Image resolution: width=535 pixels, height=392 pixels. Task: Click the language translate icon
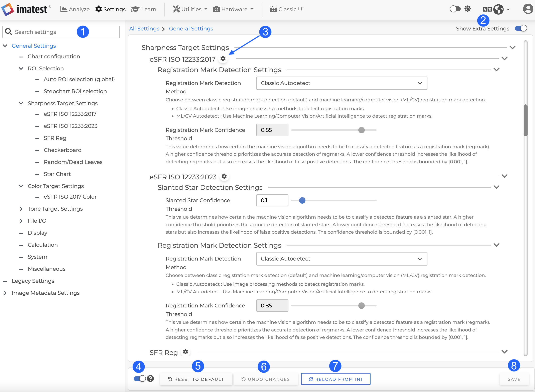(487, 9)
